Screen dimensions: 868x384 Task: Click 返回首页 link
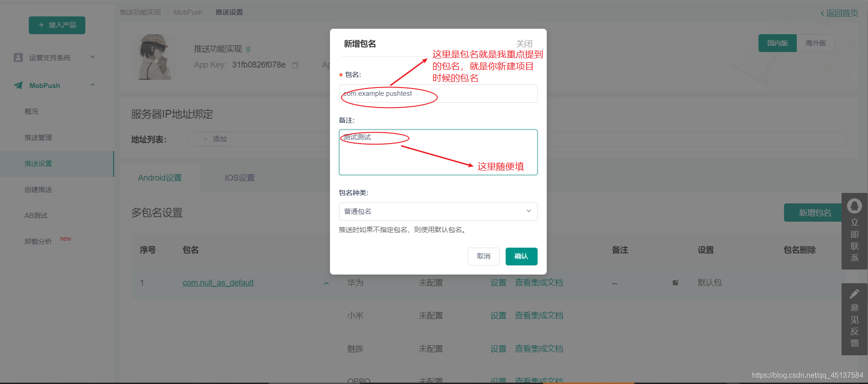(x=839, y=13)
